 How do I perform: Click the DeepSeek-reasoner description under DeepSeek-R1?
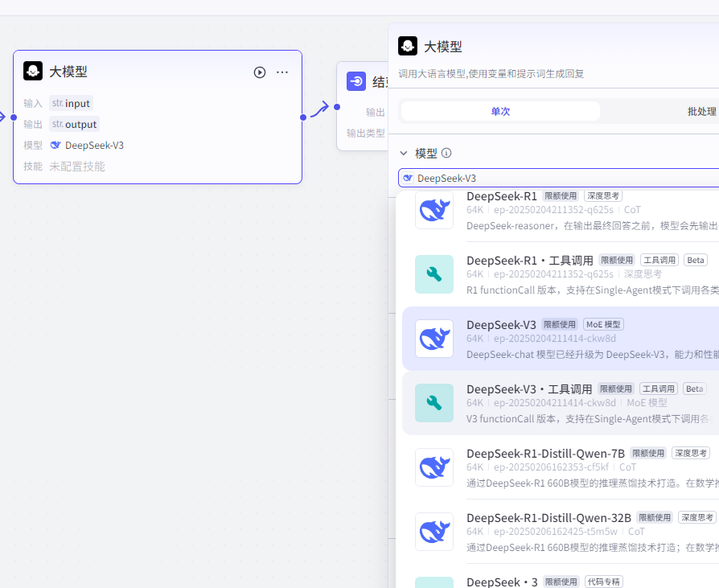tap(593, 226)
